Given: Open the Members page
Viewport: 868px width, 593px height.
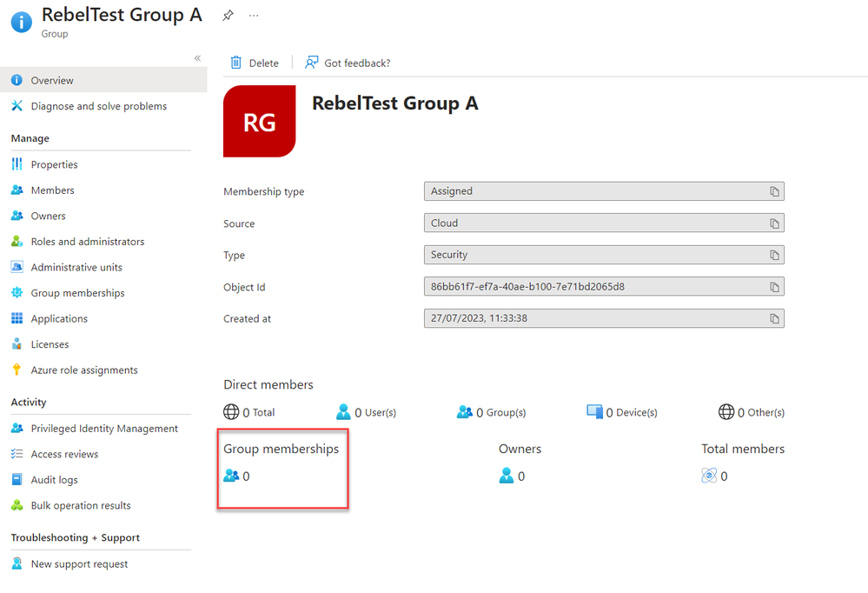Looking at the screenshot, I should [x=52, y=190].
